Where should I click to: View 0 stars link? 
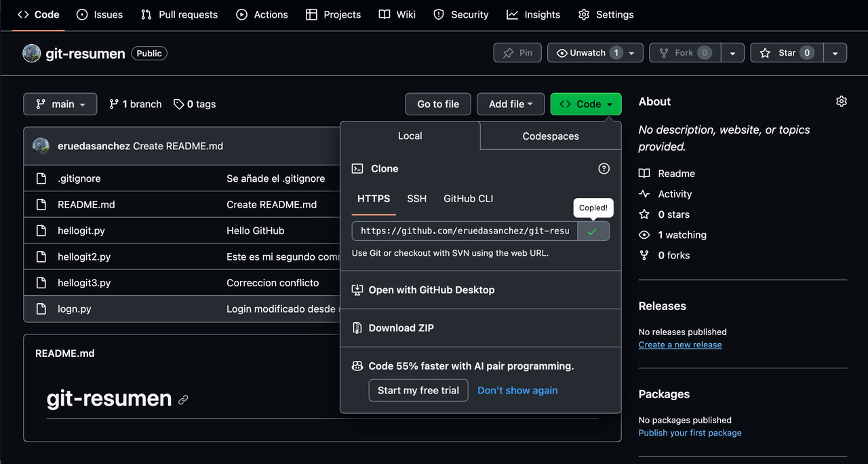coord(665,214)
